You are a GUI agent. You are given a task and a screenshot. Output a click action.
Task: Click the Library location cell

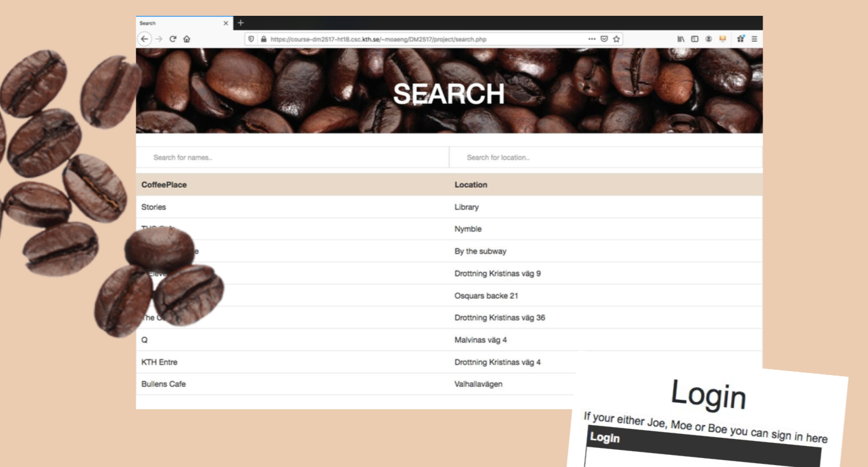(467, 207)
